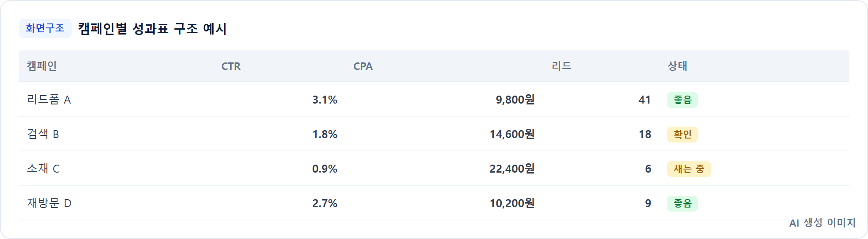Click the AI 생성 이미지 label
This screenshot has height=239, width=868.
coord(822,223)
